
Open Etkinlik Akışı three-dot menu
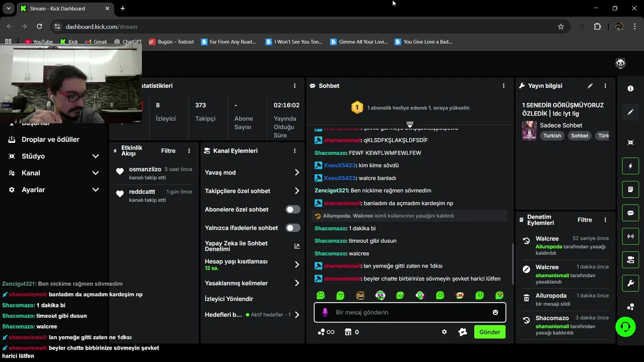click(189, 151)
